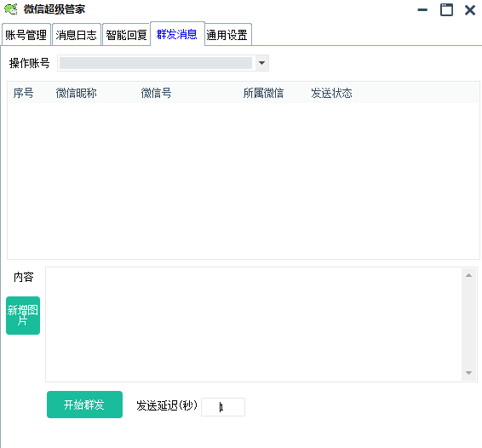Select the 群发消息 tab
This screenshot has width=482, height=448.
177,34
